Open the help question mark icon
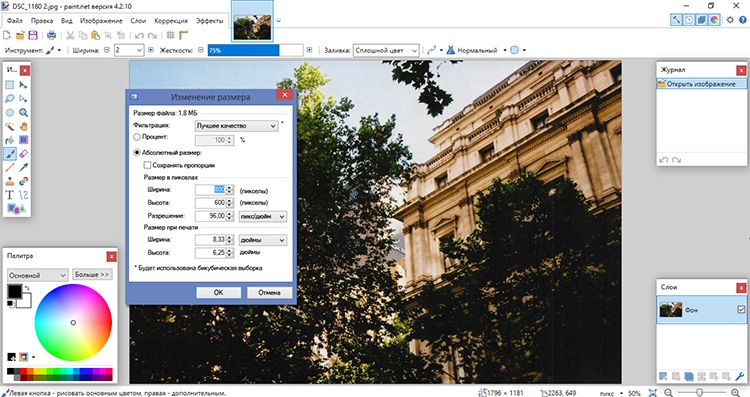This screenshot has height=397, width=750. (743, 20)
